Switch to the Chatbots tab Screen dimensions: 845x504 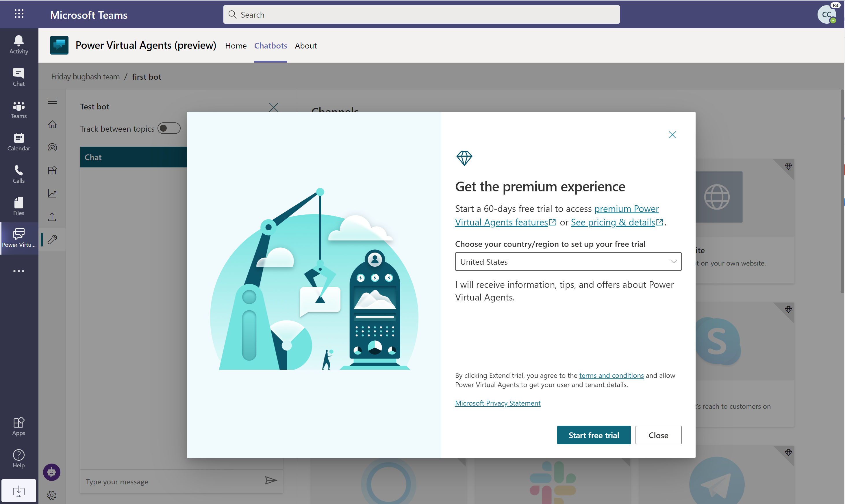click(270, 45)
